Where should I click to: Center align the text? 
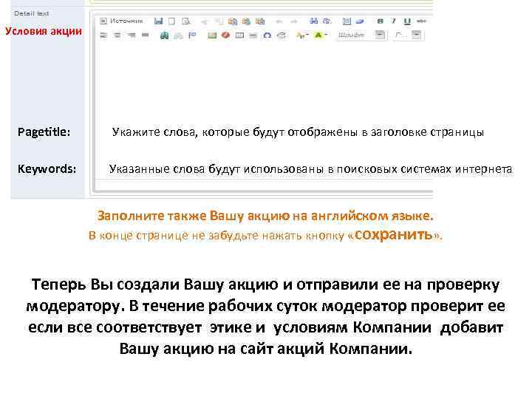coord(117,35)
